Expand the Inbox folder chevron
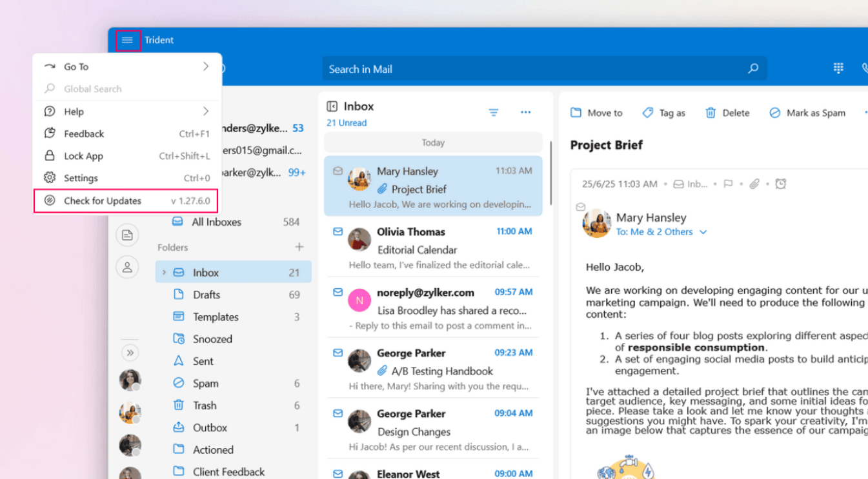 point(164,273)
